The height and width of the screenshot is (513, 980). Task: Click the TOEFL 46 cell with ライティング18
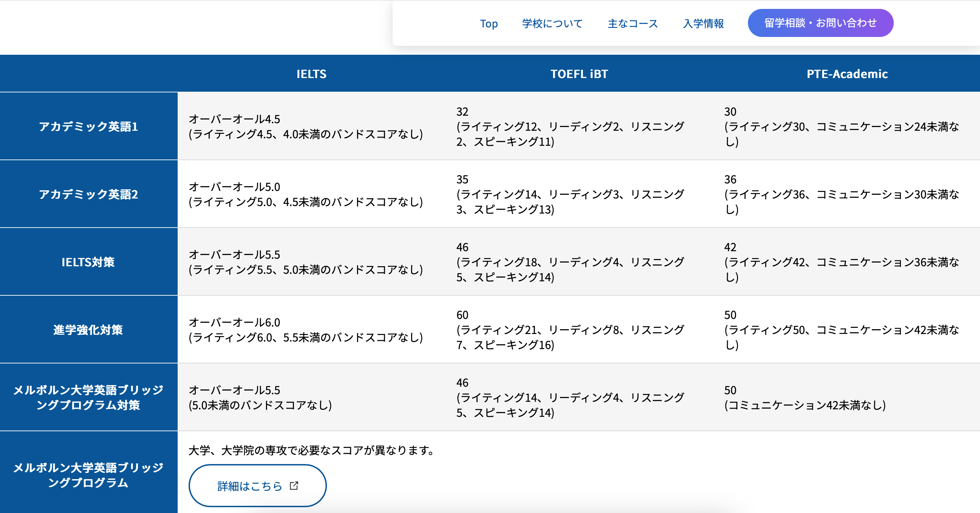pyautogui.click(x=579, y=262)
